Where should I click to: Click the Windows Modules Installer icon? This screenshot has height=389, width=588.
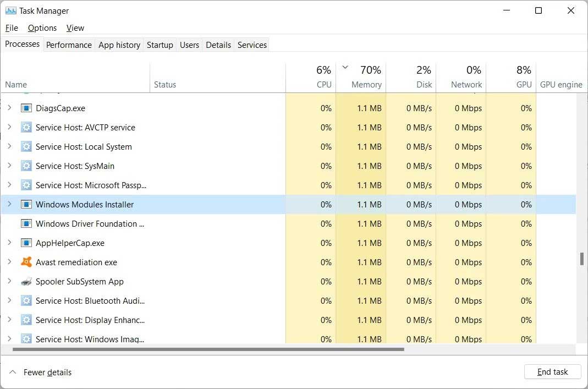26,204
